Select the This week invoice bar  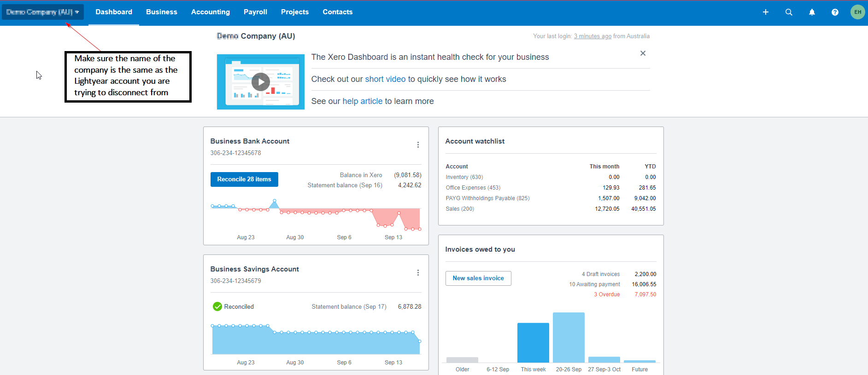pos(533,343)
